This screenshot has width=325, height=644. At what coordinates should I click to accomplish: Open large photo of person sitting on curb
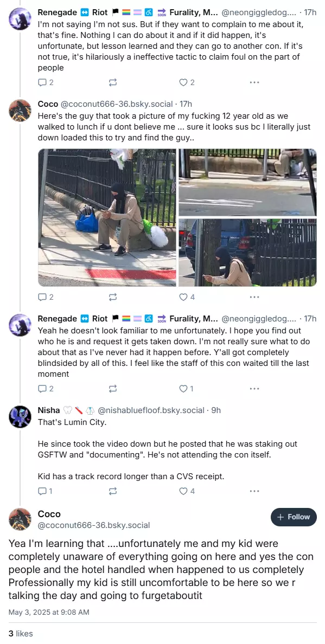tap(107, 217)
